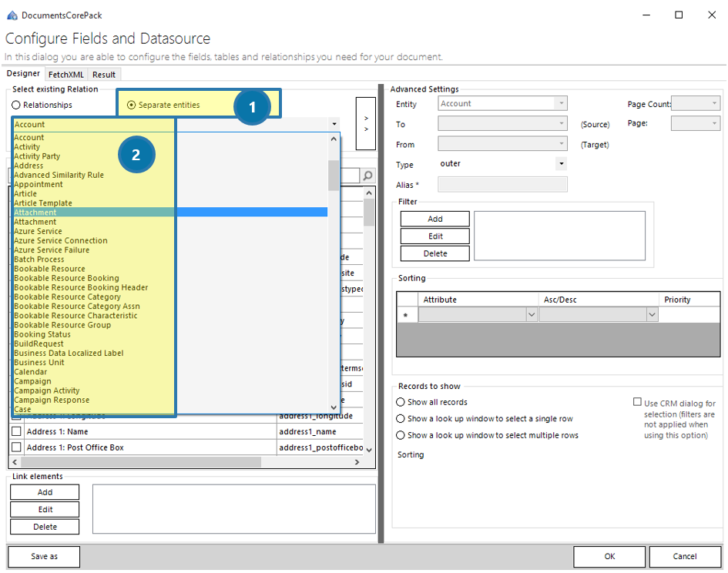The image size is (728, 573).
Task: Expand the Attribute dropdown under Sorting
Action: [x=532, y=314]
